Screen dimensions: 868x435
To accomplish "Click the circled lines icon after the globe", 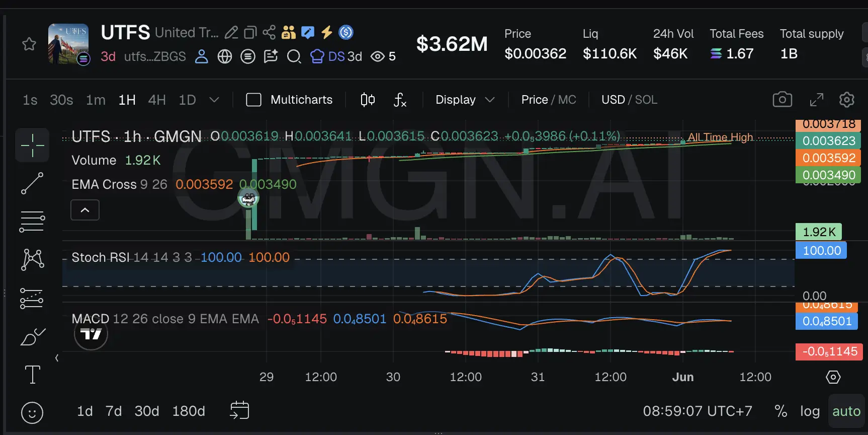I will (248, 56).
